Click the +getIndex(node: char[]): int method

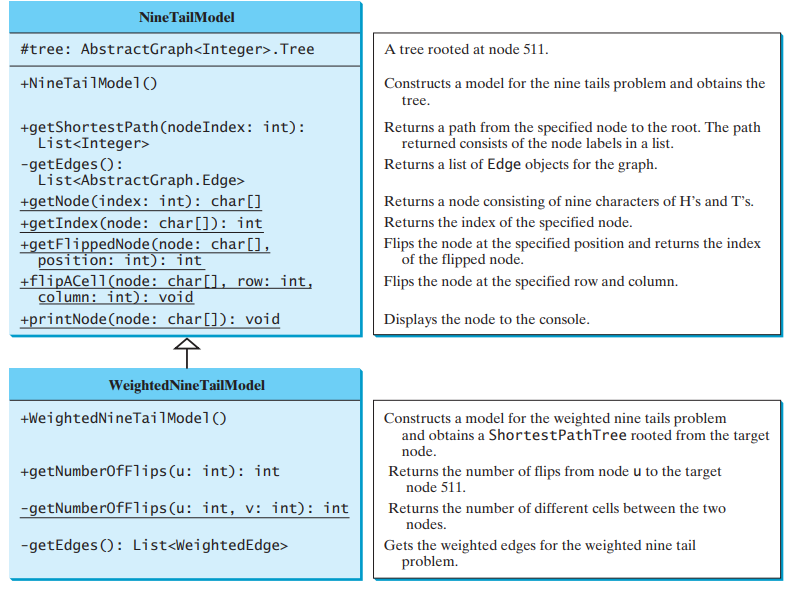pos(141,223)
